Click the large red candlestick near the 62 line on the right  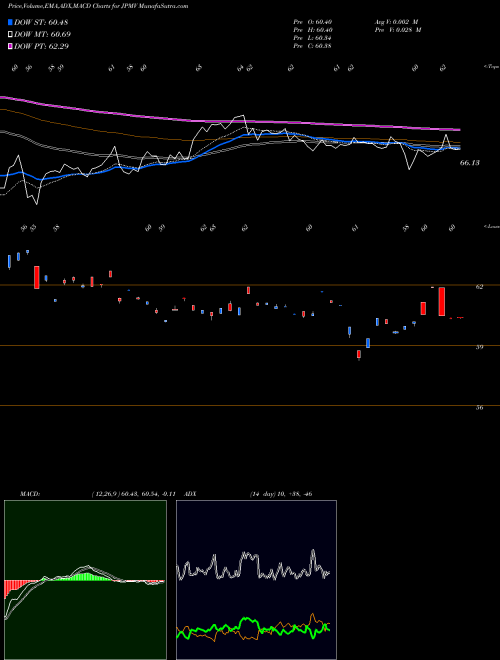pyautogui.click(x=441, y=301)
